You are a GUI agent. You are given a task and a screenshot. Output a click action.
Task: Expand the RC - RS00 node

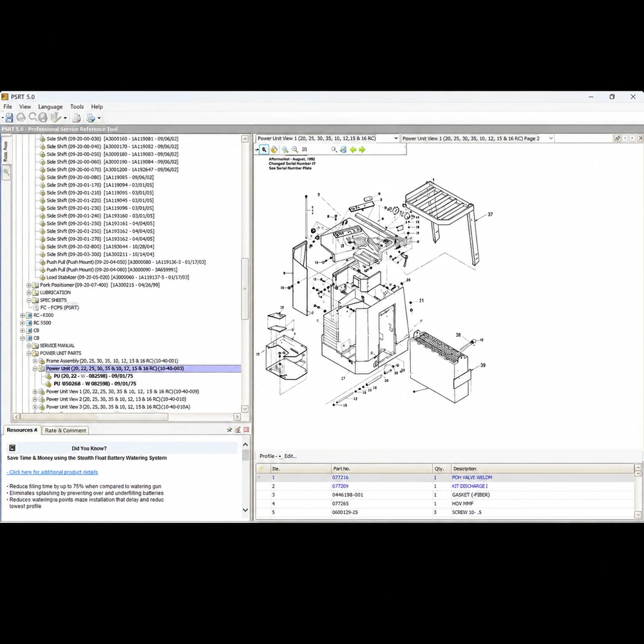tap(22, 316)
